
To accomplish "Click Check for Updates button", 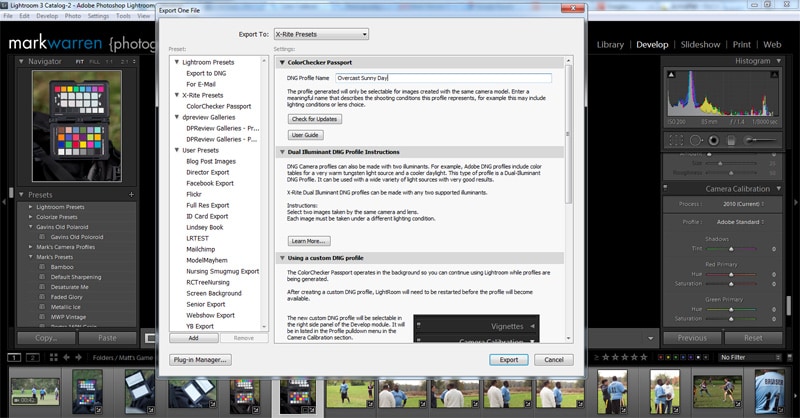I will point(314,119).
